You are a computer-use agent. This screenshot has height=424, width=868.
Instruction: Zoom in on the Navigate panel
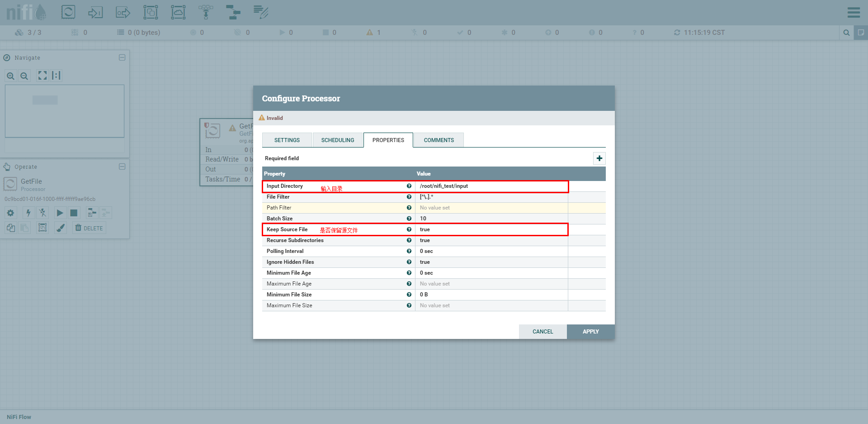coord(11,76)
